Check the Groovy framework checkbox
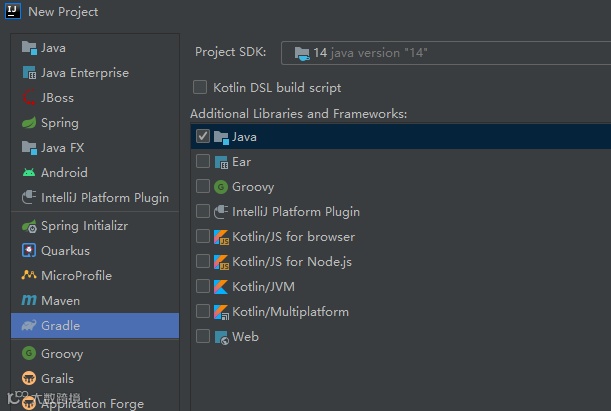 pos(203,186)
